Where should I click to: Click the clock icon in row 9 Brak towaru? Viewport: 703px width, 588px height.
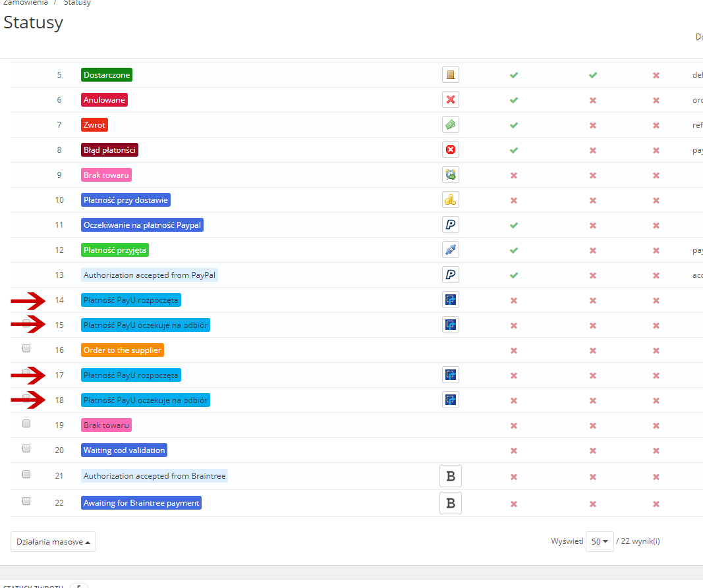(451, 175)
